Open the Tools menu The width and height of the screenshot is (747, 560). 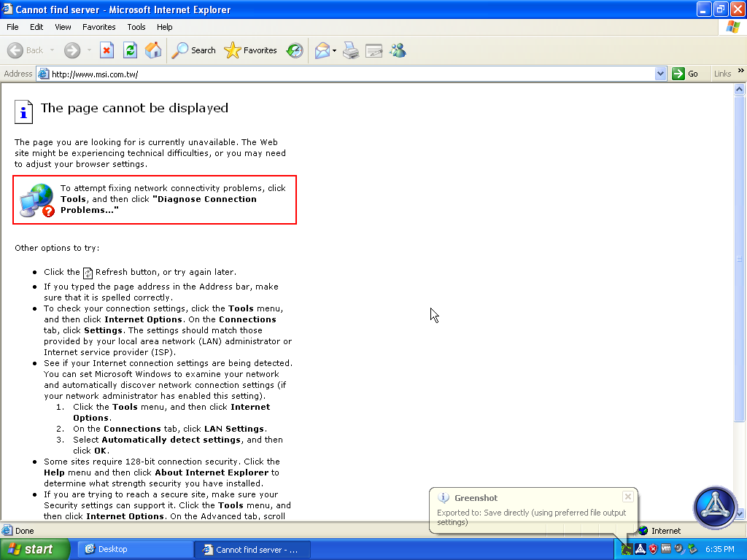pos(136,27)
